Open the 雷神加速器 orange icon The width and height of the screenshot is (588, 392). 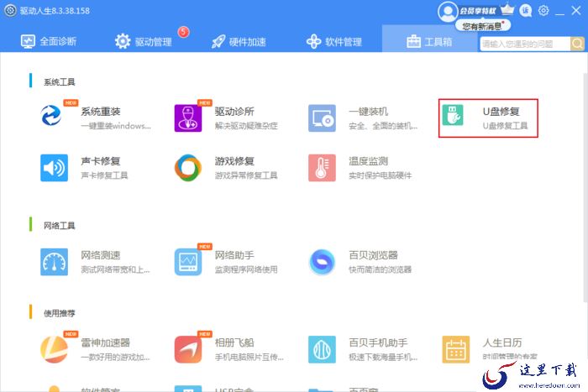pyautogui.click(x=55, y=349)
